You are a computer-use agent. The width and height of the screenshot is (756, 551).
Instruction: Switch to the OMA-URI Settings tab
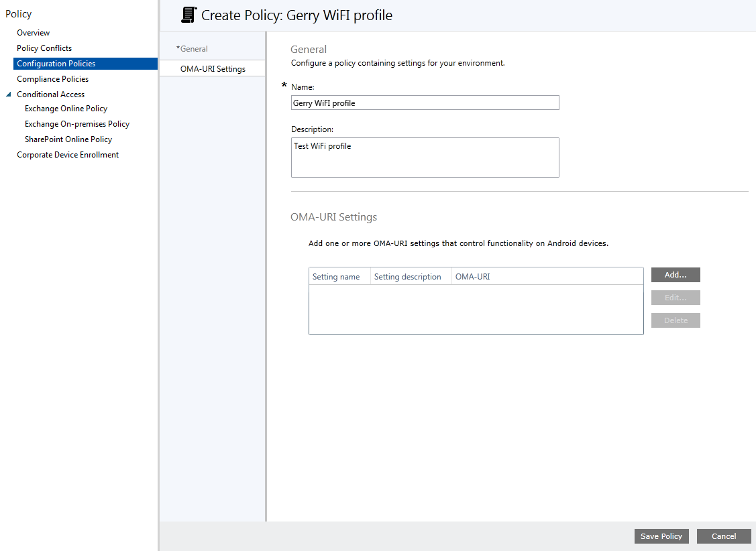click(x=211, y=68)
